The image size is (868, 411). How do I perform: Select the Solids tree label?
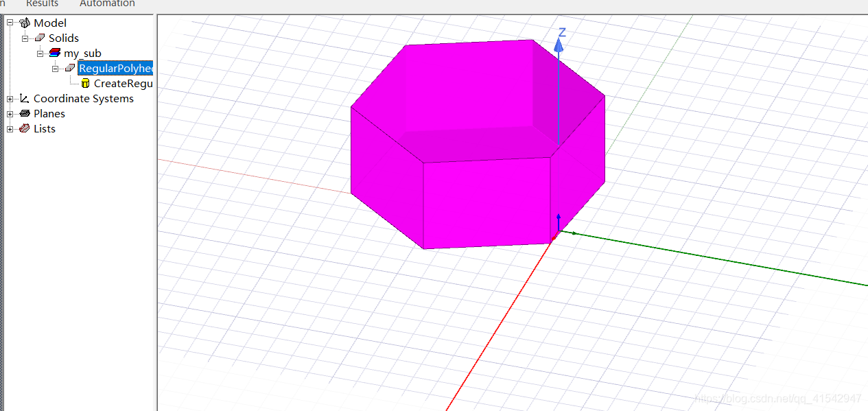(x=64, y=38)
